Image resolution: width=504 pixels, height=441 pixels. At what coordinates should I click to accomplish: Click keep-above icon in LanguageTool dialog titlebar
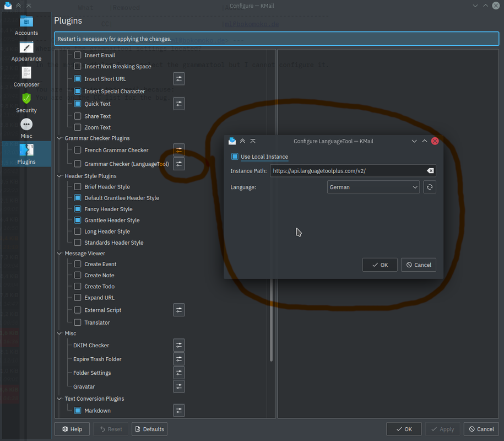point(243,141)
